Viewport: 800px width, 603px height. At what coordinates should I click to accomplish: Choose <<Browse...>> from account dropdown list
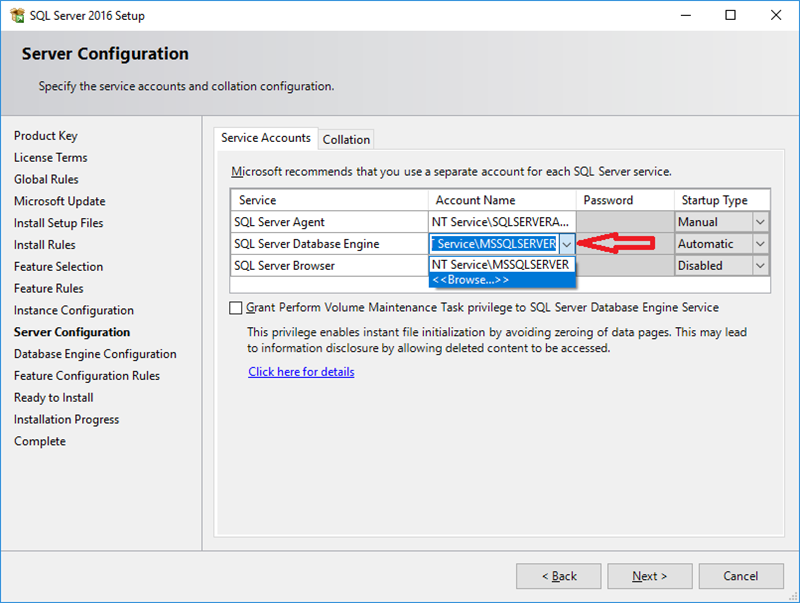[470, 280]
